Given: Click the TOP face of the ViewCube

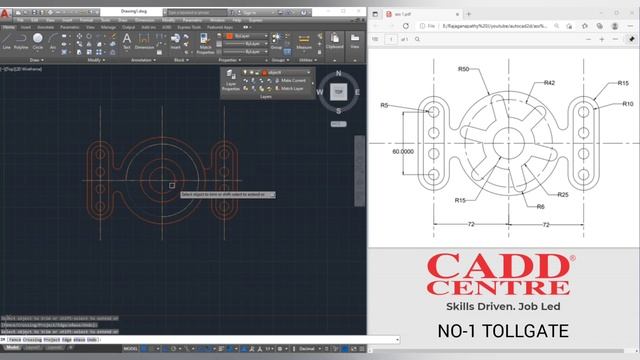Looking at the screenshot, I should tap(338, 92).
